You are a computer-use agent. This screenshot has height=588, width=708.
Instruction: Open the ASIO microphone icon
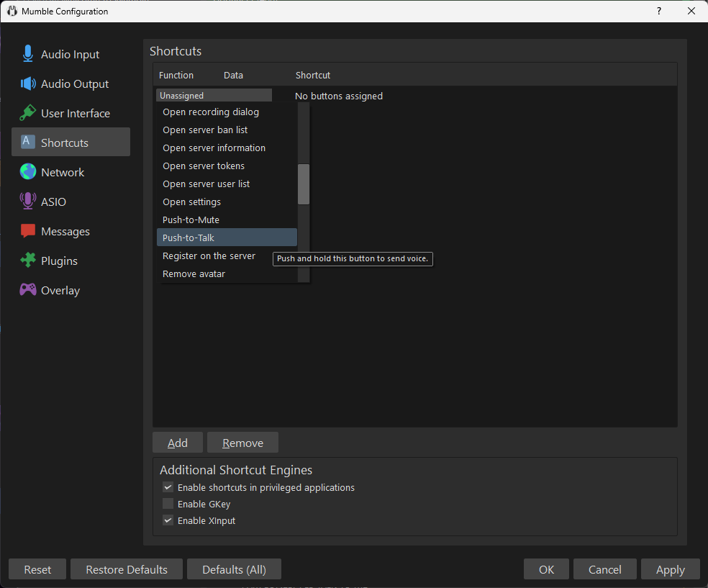tap(28, 202)
